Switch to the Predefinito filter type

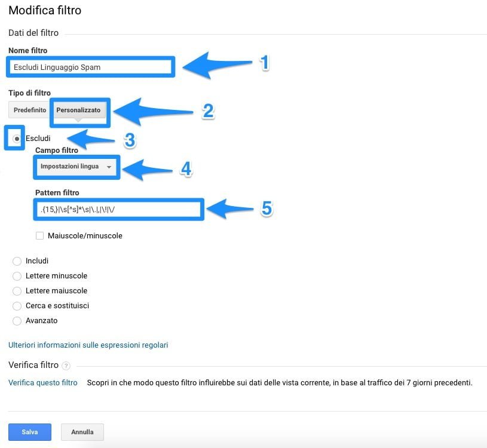click(30, 110)
